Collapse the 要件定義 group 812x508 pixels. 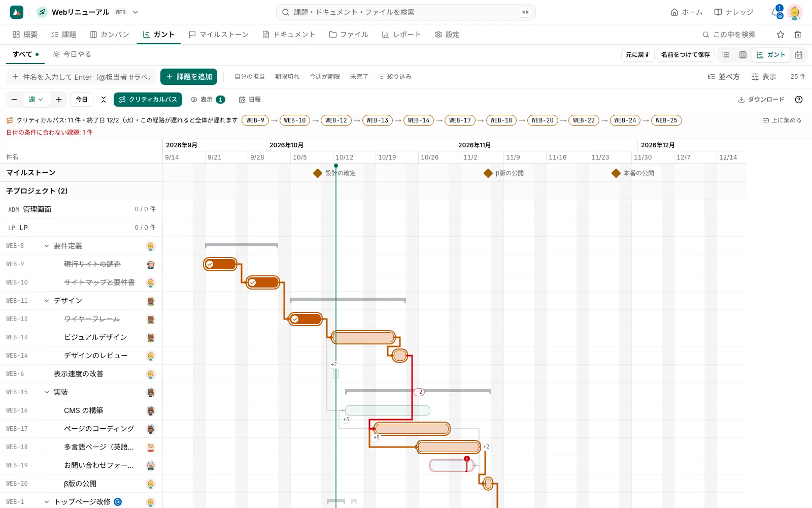47,246
